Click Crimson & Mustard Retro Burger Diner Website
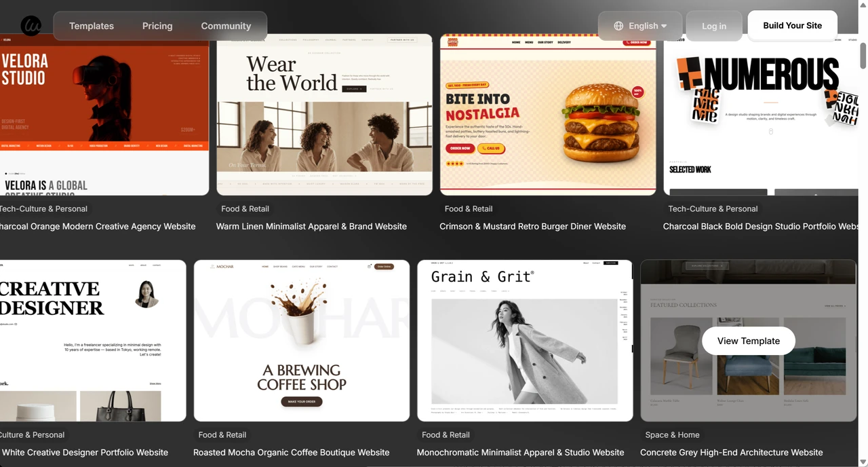868x467 pixels. click(532, 227)
